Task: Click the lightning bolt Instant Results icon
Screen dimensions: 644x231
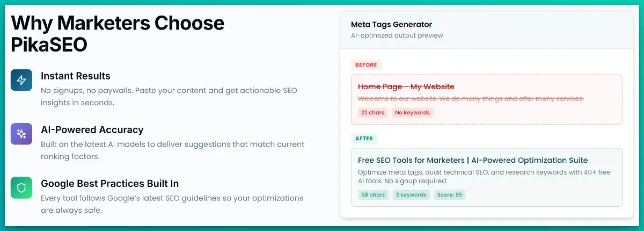Action: [21, 80]
